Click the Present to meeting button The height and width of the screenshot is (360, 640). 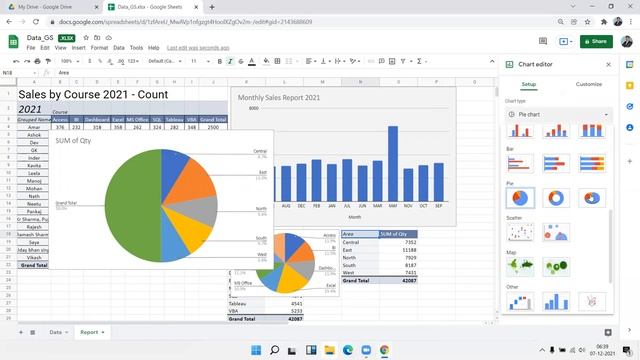tap(565, 41)
